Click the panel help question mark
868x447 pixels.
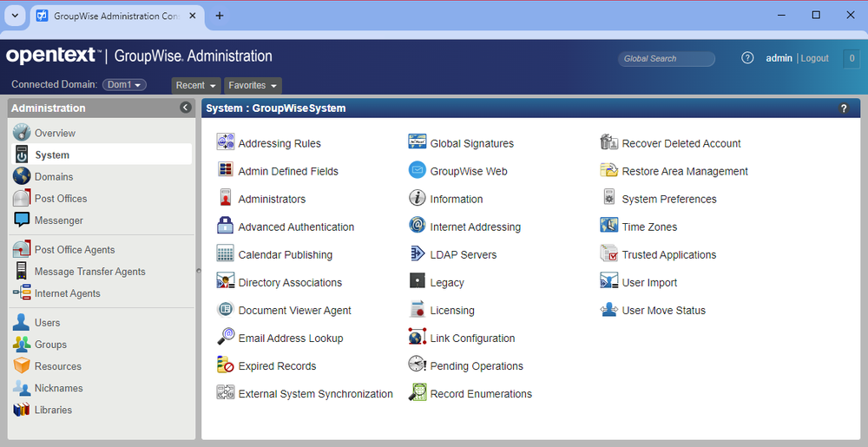[844, 108]
